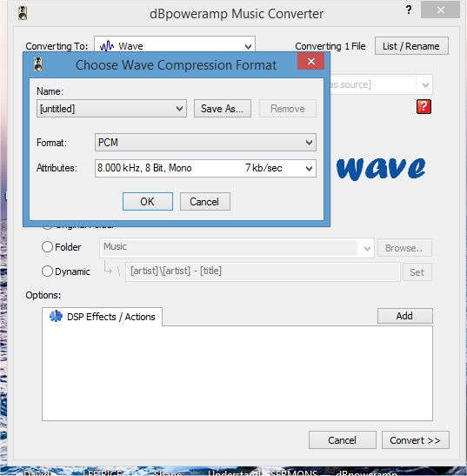
Task: Close the Choose Wave Compression Format dialog
Action: pyautogui.click(x=311, y=61)
